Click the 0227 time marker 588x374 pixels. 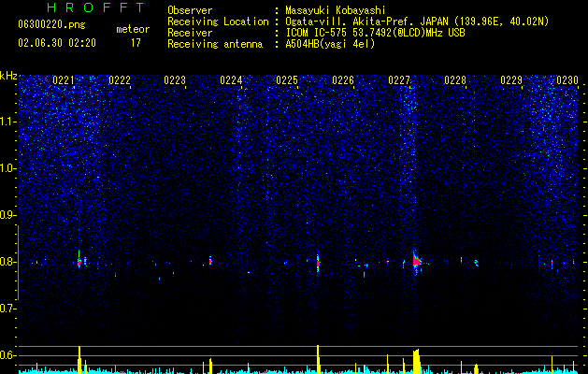[x=399, y=80]
